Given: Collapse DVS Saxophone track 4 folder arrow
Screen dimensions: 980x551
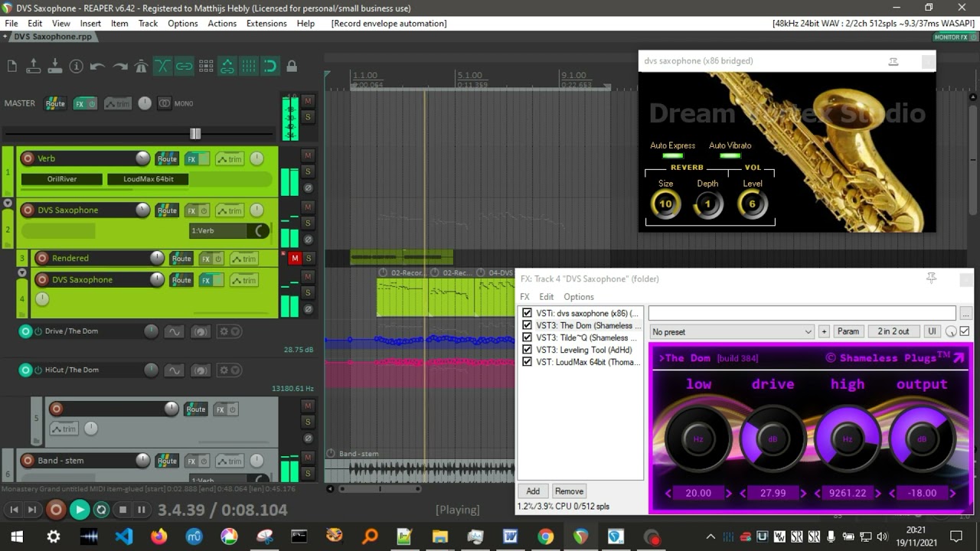Looking at the screenshot, I should pos(22,273).
